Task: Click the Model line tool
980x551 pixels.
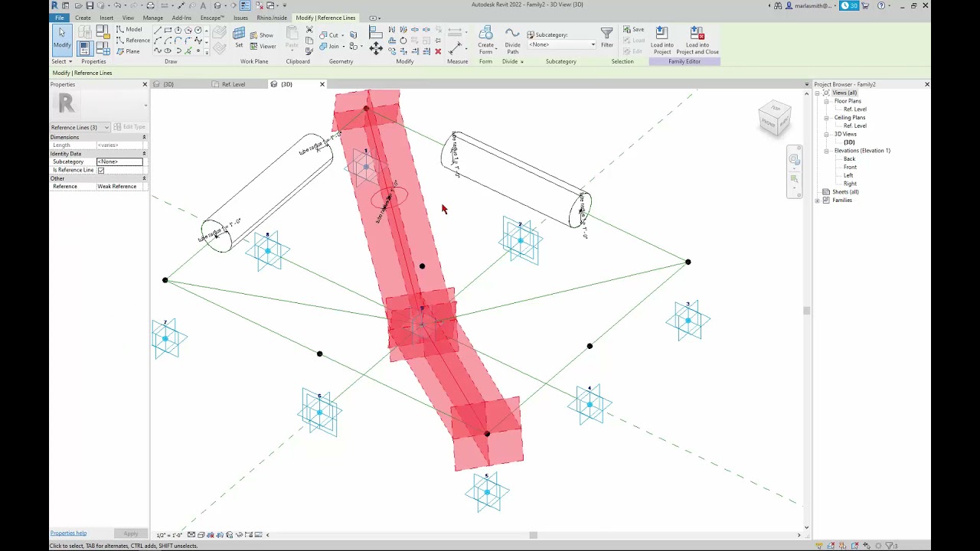Action: (129, 29)
